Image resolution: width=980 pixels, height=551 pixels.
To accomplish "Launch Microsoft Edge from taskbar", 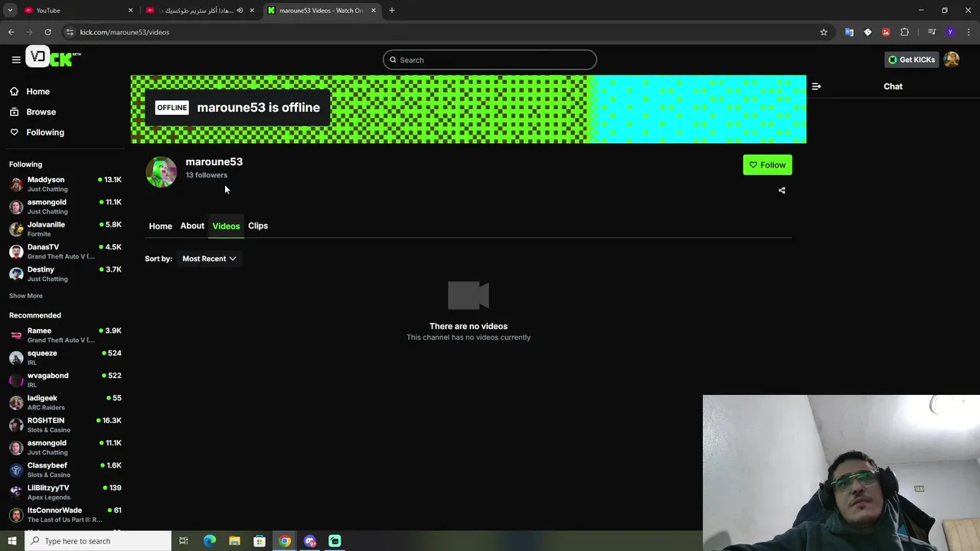I will pos(209,541).
